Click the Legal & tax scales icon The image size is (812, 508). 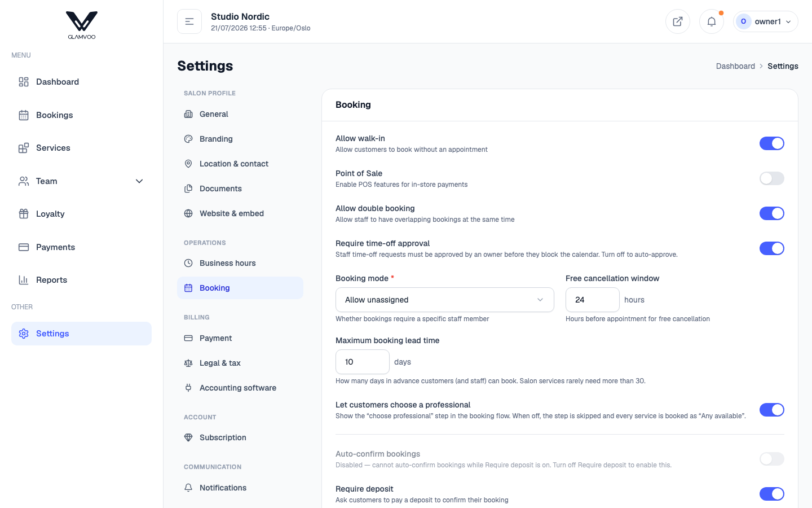coord(188,363)
